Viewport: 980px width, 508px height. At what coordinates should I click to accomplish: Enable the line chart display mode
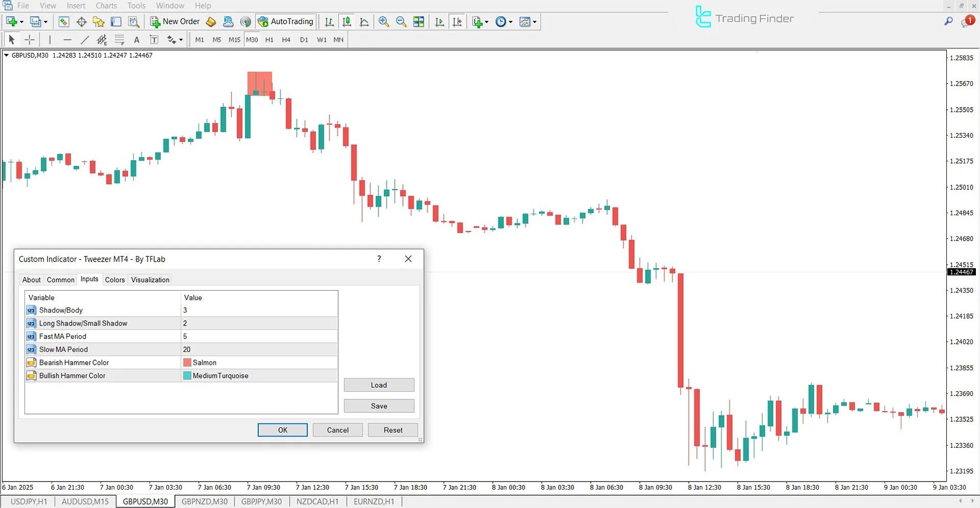click(x=364, y=21)
